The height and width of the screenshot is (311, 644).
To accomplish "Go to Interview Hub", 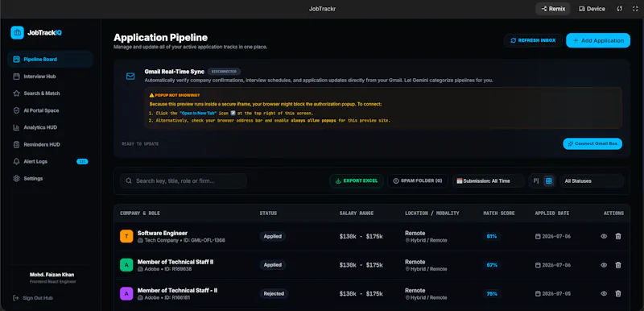I will [x=50, y=77].
